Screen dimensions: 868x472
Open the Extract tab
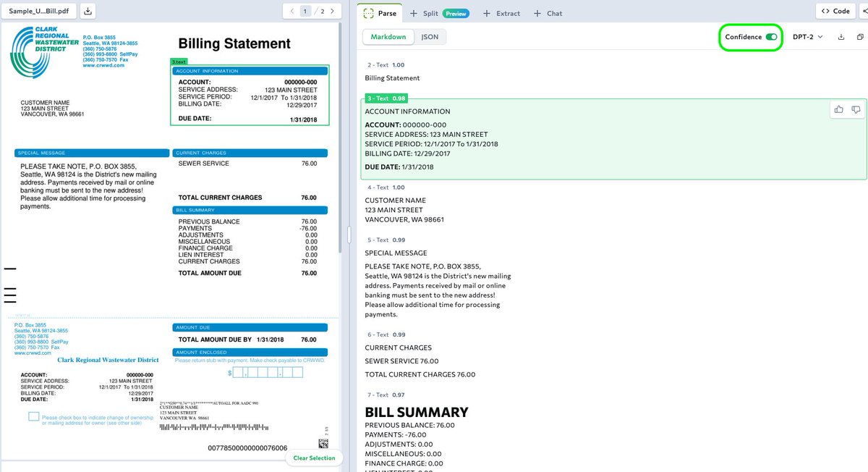502,13
